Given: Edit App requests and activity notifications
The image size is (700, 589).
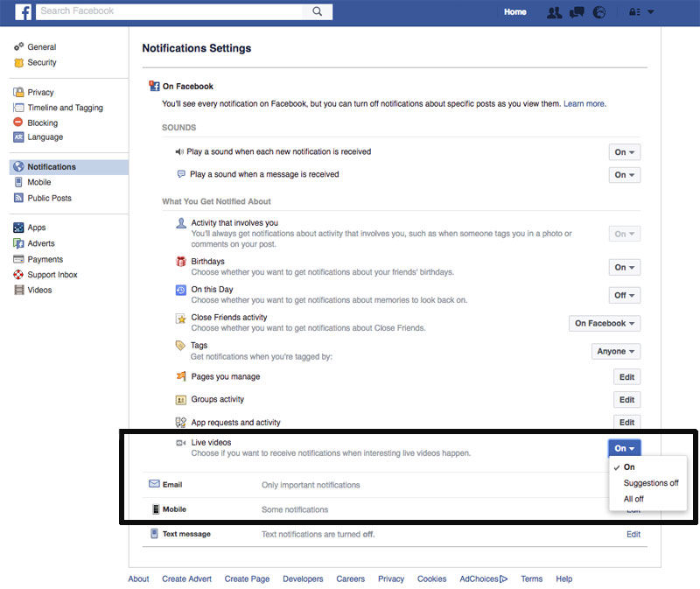Looking at the screenshot, I should tap(626, 423).
